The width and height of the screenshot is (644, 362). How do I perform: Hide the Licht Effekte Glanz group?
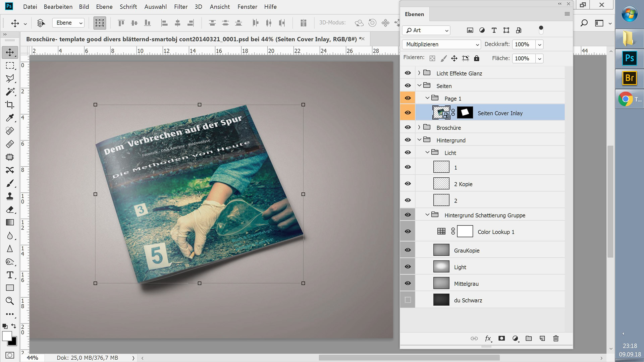click(x=408, y=73)
